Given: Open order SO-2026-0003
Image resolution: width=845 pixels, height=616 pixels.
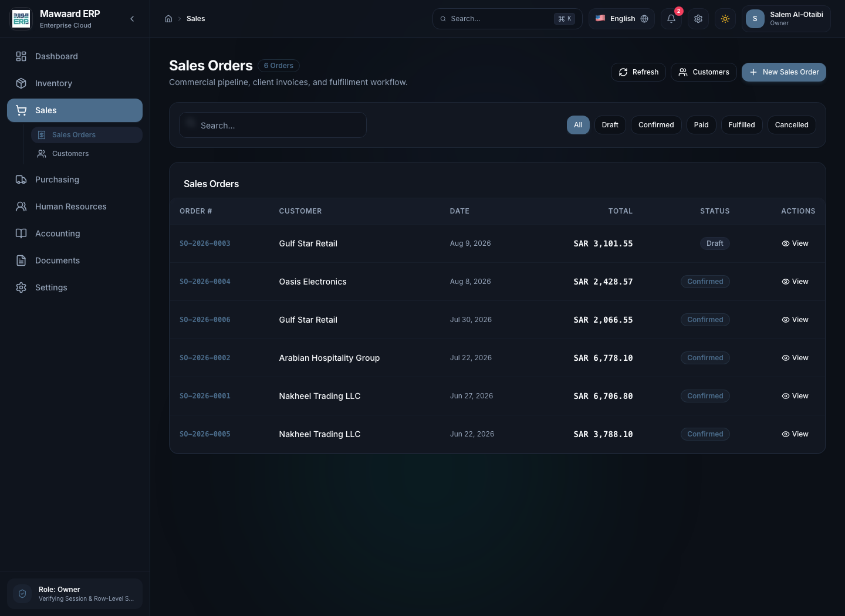Looking at the screenshot, I should click(205, 243).
